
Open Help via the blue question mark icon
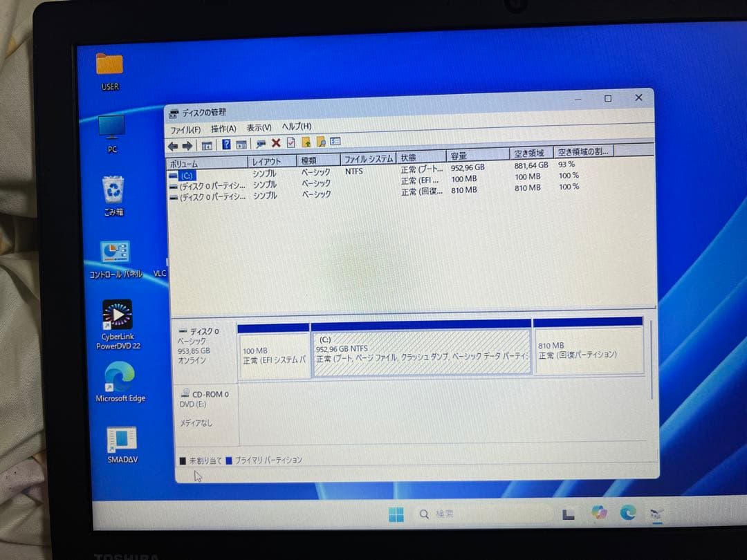227,143
